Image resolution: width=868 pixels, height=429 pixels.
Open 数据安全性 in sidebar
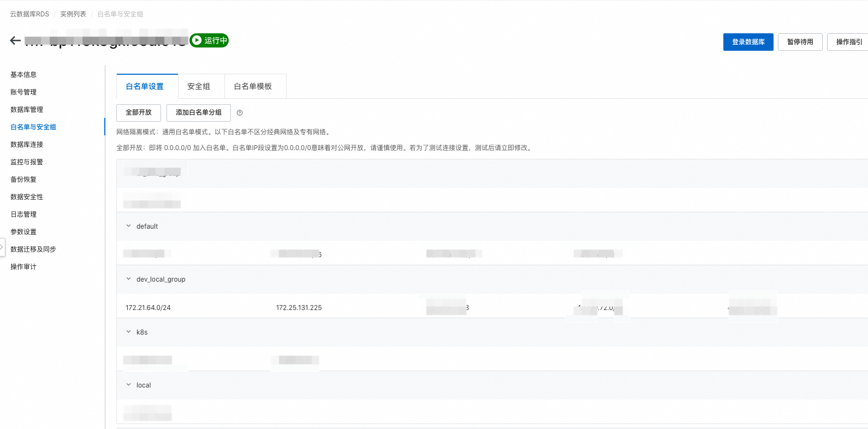click(27, 197)
